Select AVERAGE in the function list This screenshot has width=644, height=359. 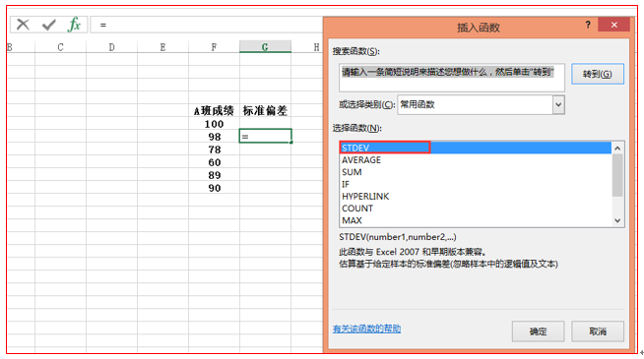(x=476, y=160)
